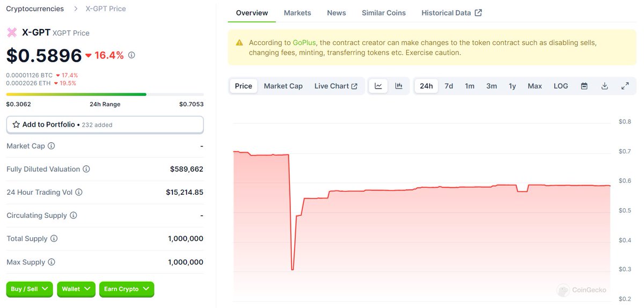Expand chart to fullscreen icon
Screen dimensions: 644x308
(625, 86)
